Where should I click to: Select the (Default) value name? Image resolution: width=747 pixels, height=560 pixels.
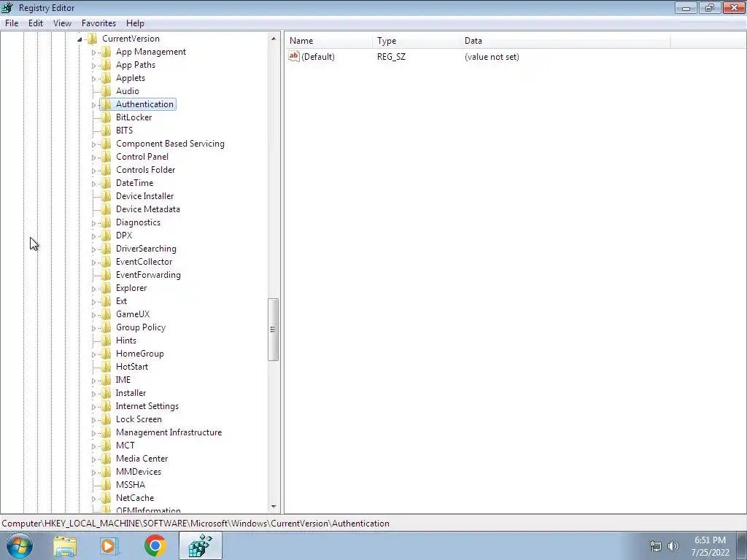click(318, 57)
